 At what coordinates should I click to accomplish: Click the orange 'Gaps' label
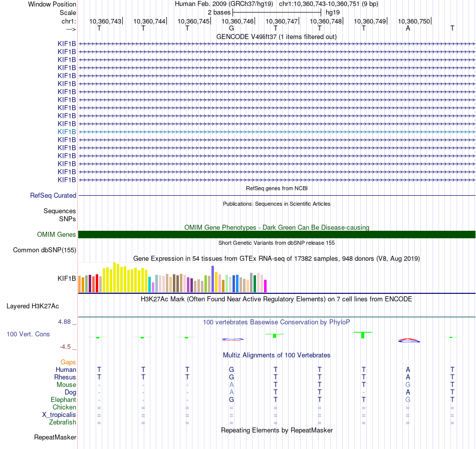68,362
